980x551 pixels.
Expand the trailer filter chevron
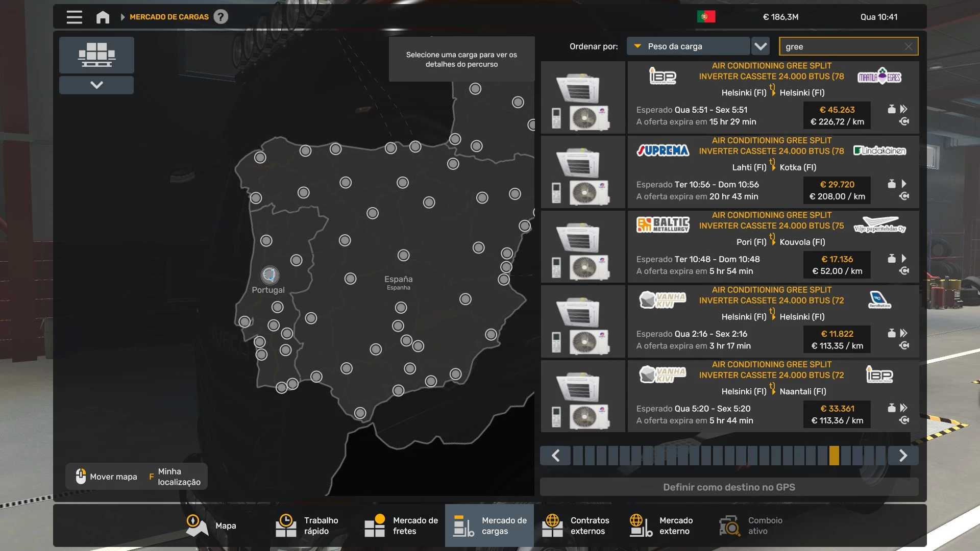point(96,85)
